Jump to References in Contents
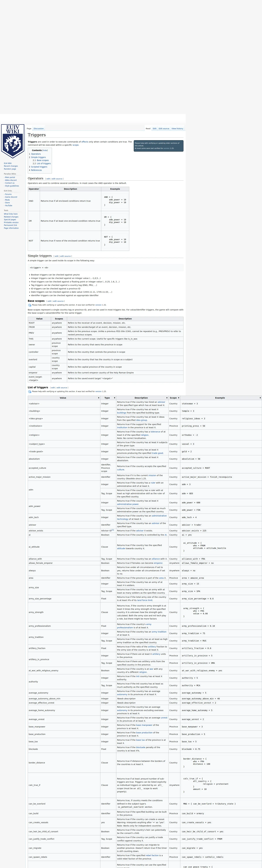 click(35, 170)
